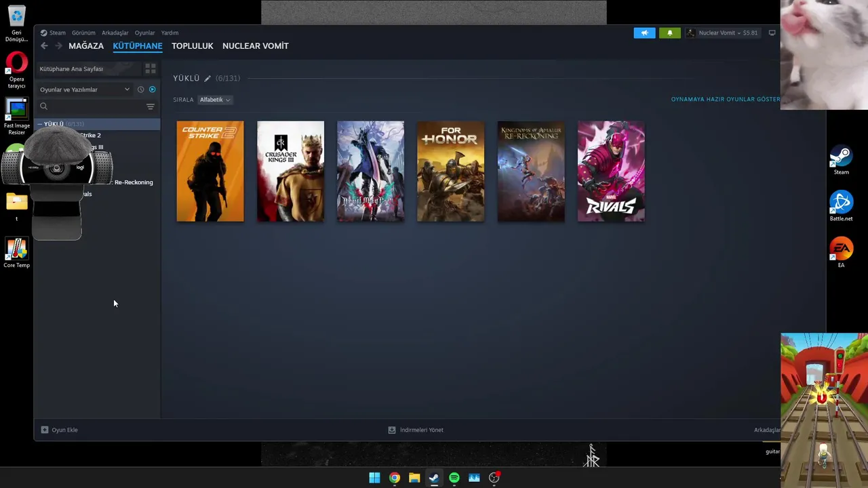Click the downloads icon beside İndirmeleri Yönet

(391, 430)
